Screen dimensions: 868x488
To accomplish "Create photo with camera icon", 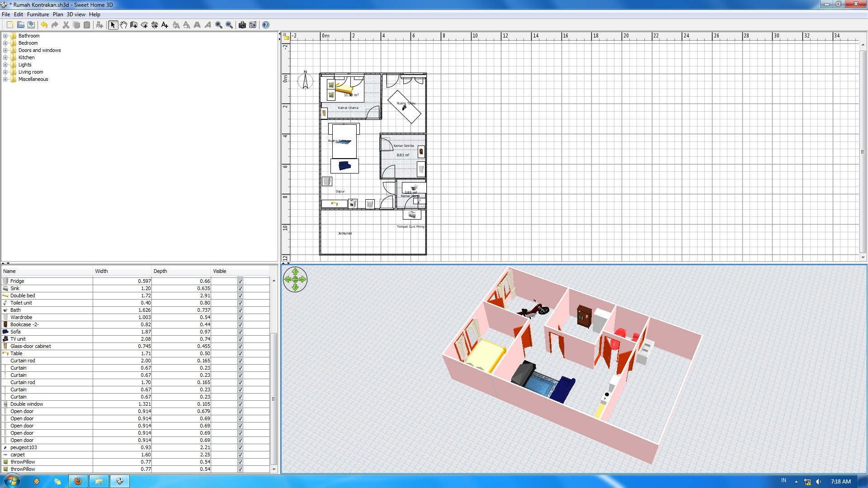I will point(242,25).
